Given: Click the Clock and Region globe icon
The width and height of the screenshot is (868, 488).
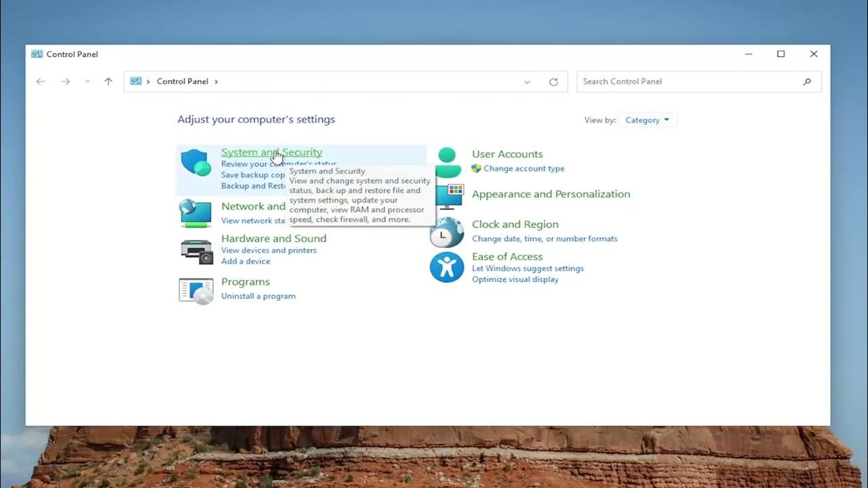Looking at the screenshot, I should click(446, 232).
